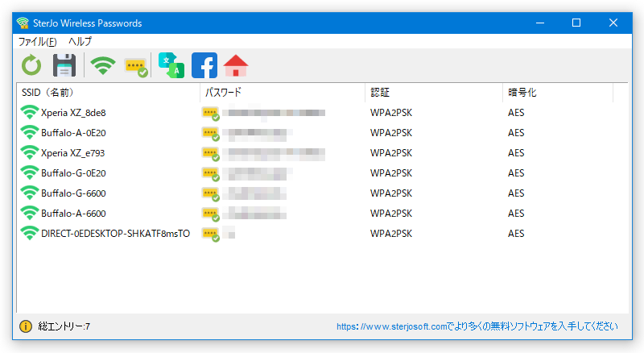Select the Buffalo-A-6600 network name

pos(73,213)
